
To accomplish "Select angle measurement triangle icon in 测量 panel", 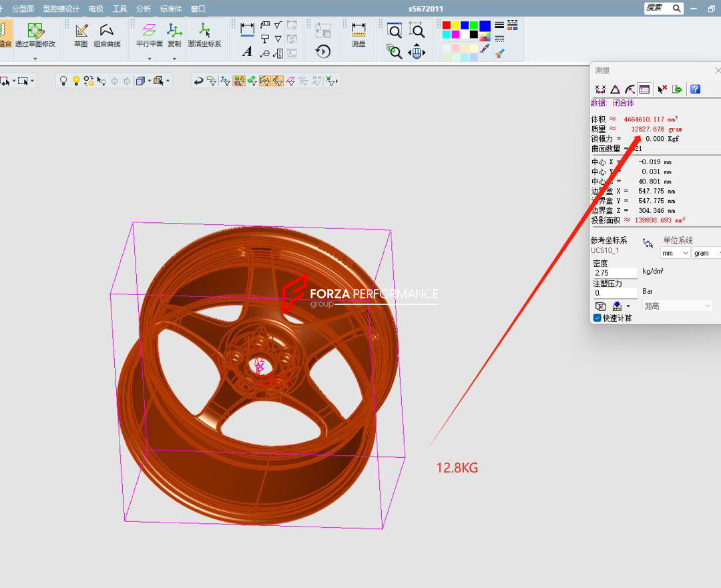I will point(615,89).
